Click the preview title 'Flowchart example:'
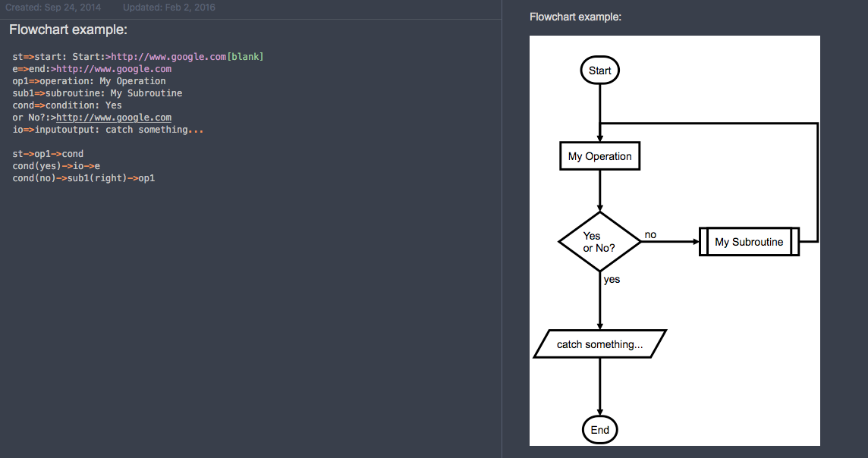Viewport: 868px width, 458px height. (575, 17)
